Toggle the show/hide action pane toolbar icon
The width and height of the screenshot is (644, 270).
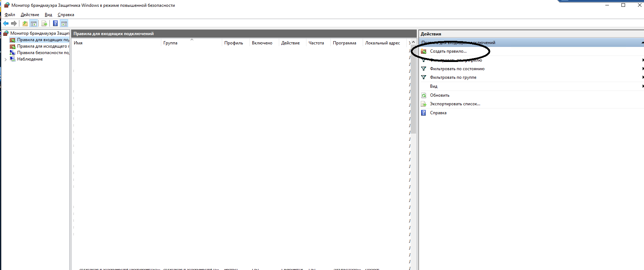click(64, 24)
